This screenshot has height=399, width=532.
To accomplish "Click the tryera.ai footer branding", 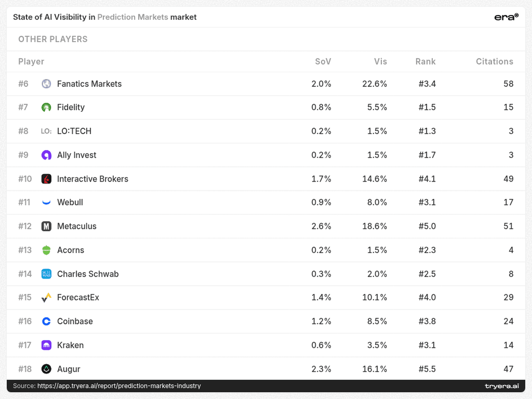I will click(502, 386).
